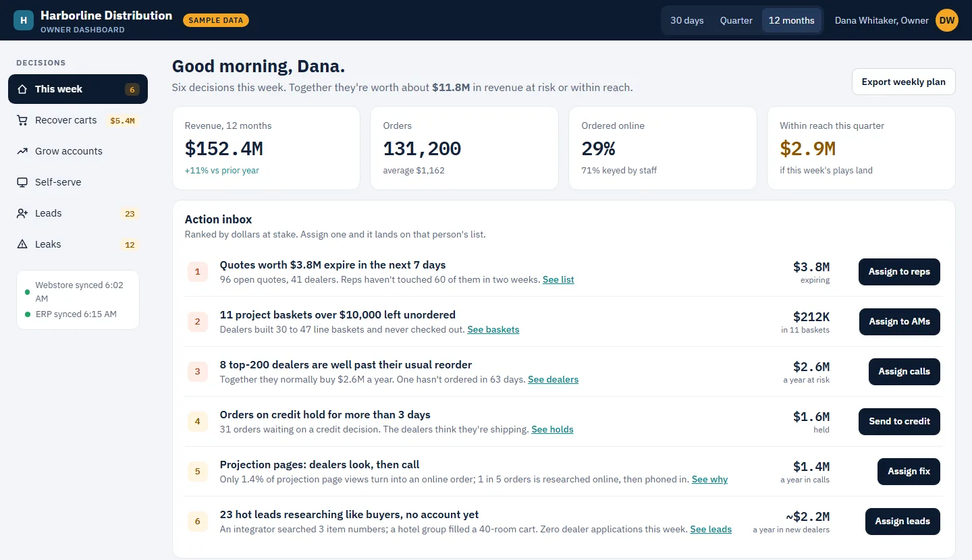Click the SAMPLE DATA badge
The width and height of the screenshot is (972, 560).
216,20
